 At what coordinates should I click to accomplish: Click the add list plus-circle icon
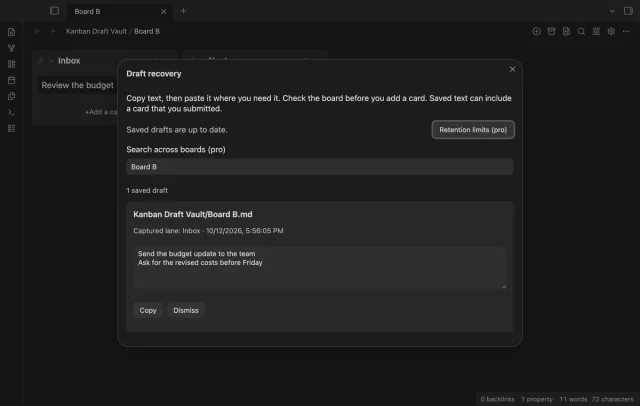pos(536,31)
